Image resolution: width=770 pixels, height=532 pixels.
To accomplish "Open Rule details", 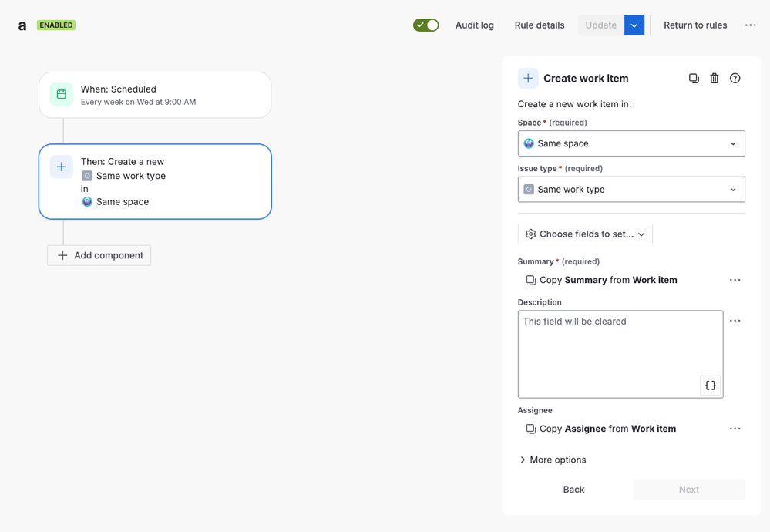I will (x=540, y=25).
